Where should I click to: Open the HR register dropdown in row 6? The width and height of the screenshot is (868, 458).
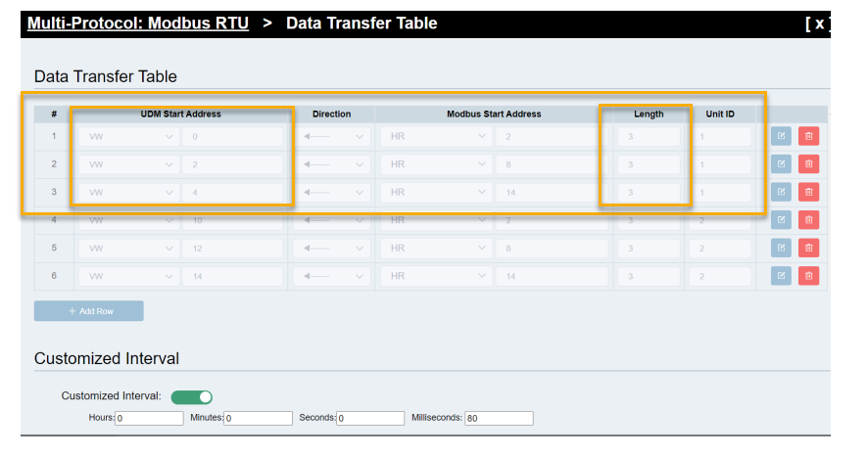pos(436,276)
